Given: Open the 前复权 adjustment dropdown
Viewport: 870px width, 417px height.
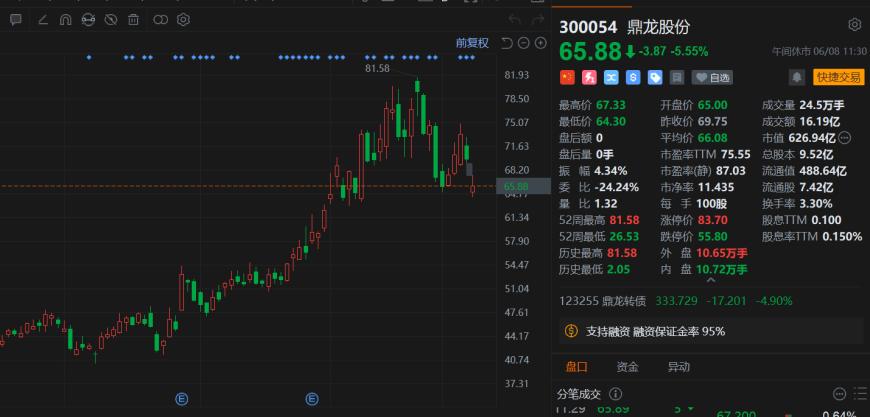Looking at the screenshot, I should pyautogui.click(x=472, y=43).
